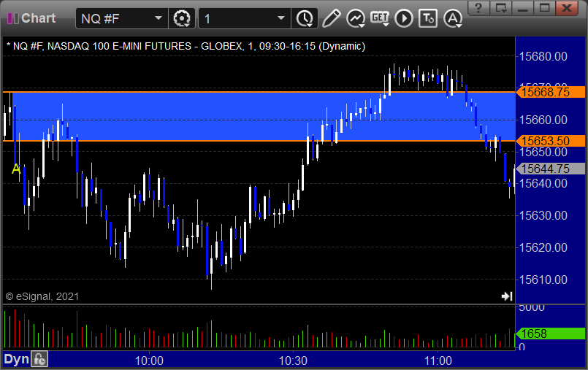
Task: Click the 15650.00 price axis label
Action: coord(543,152)
